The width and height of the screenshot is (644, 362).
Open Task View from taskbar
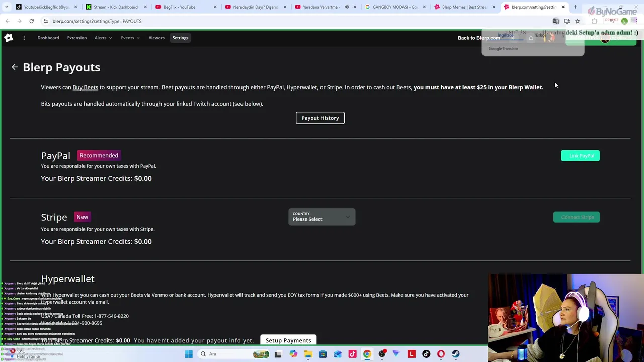click(x=278, y=354)
